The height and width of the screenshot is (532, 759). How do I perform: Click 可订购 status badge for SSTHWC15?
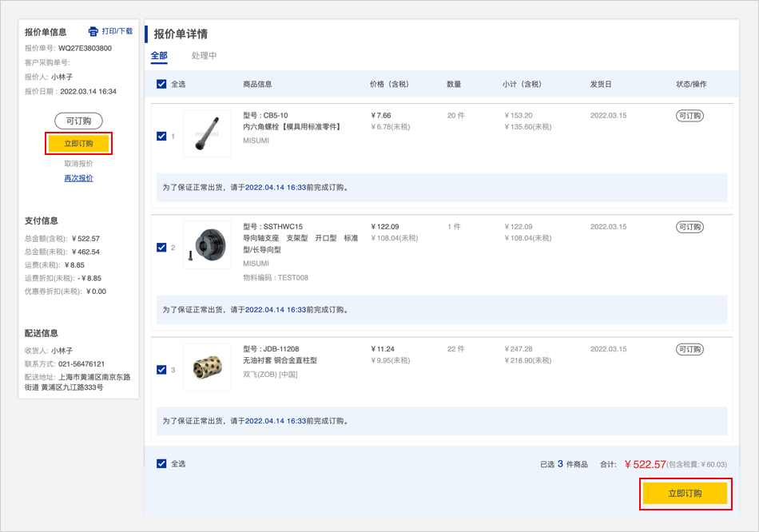tap(689, 227)
